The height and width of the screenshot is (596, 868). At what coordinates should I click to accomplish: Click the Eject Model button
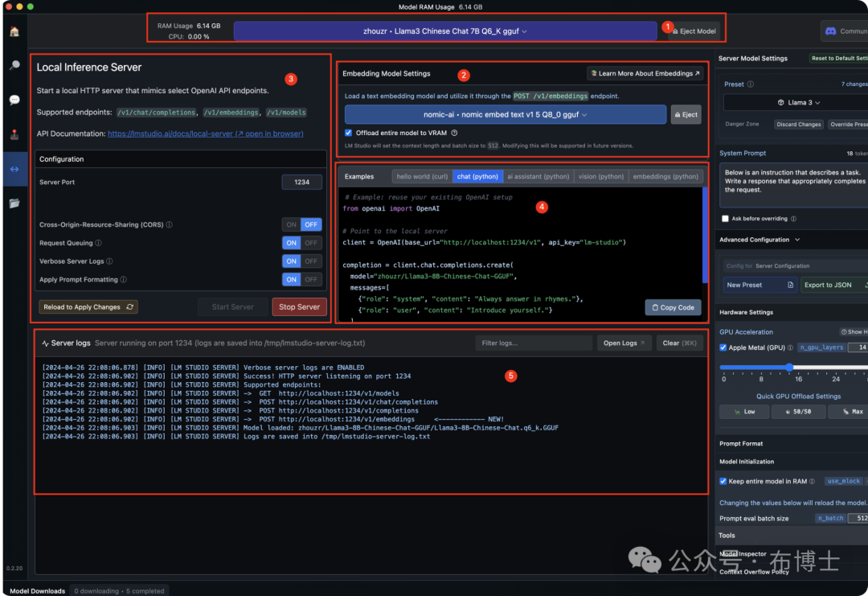[694, 31]
